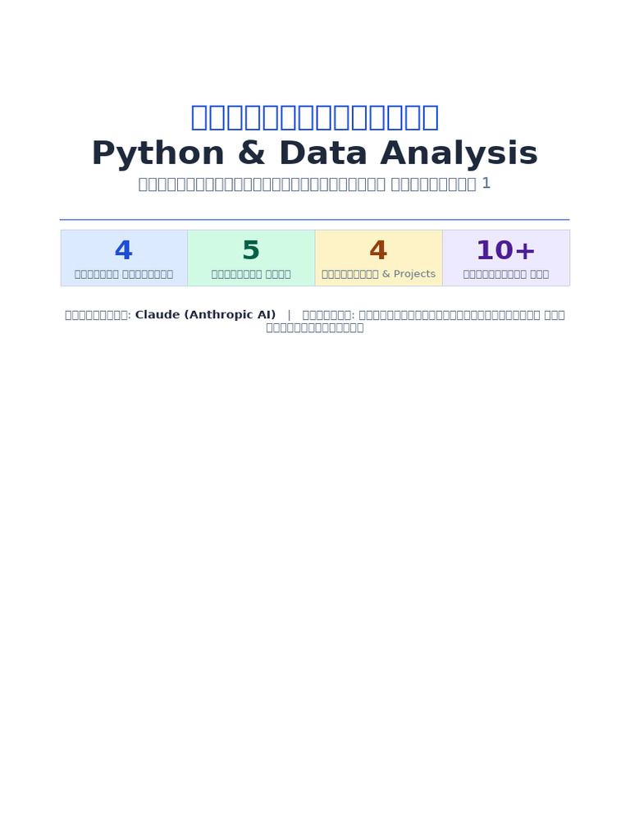Click the caption under the blue 4

click(124, 274)
